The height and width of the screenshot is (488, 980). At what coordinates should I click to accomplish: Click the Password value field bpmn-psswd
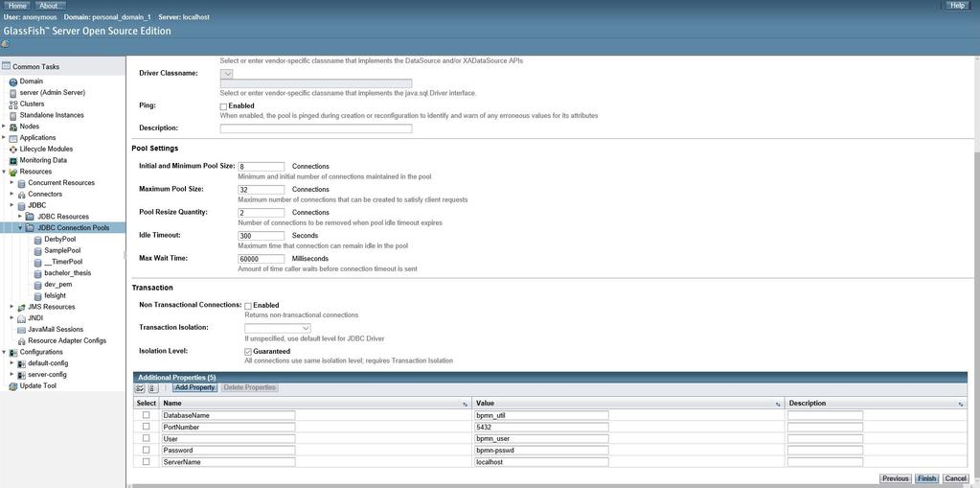(x=541, y=451)
